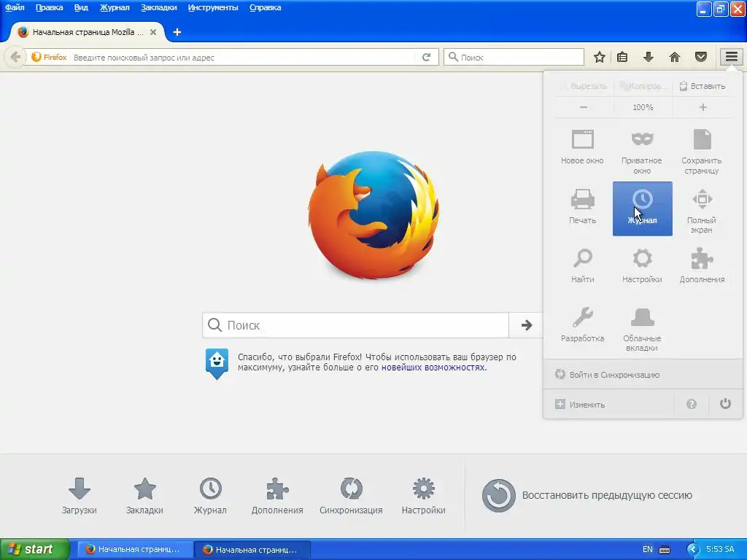Open Настройки gear at page bottom

pos(424,496)
